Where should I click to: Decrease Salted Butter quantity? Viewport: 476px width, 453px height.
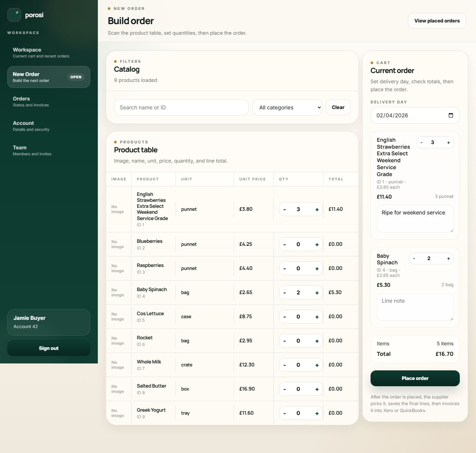(x=285, y=389)
